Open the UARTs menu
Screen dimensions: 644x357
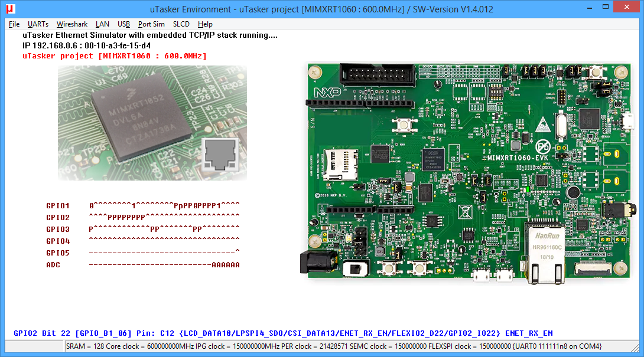38,24
